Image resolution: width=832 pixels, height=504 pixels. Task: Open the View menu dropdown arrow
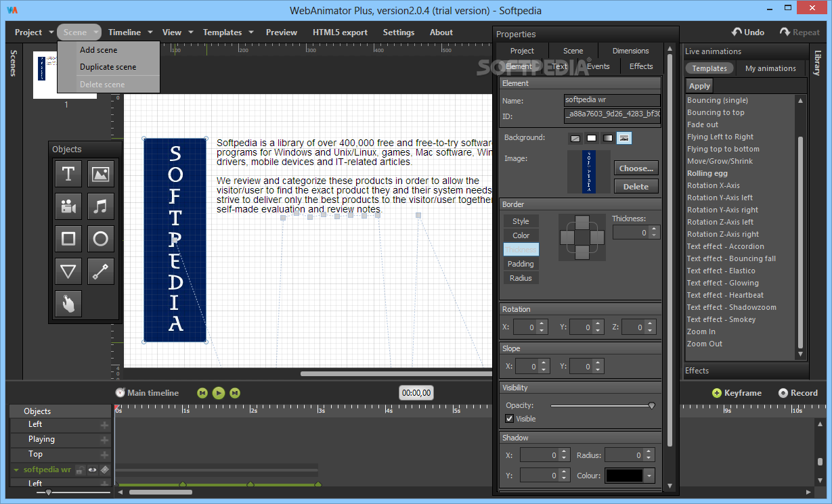tap(191, 32)
